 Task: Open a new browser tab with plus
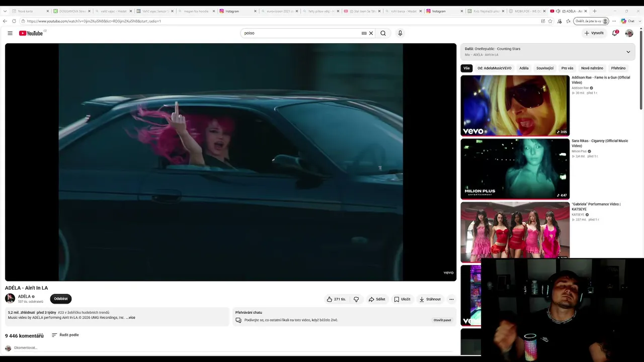pyautogui.click(x=595, y=11)
